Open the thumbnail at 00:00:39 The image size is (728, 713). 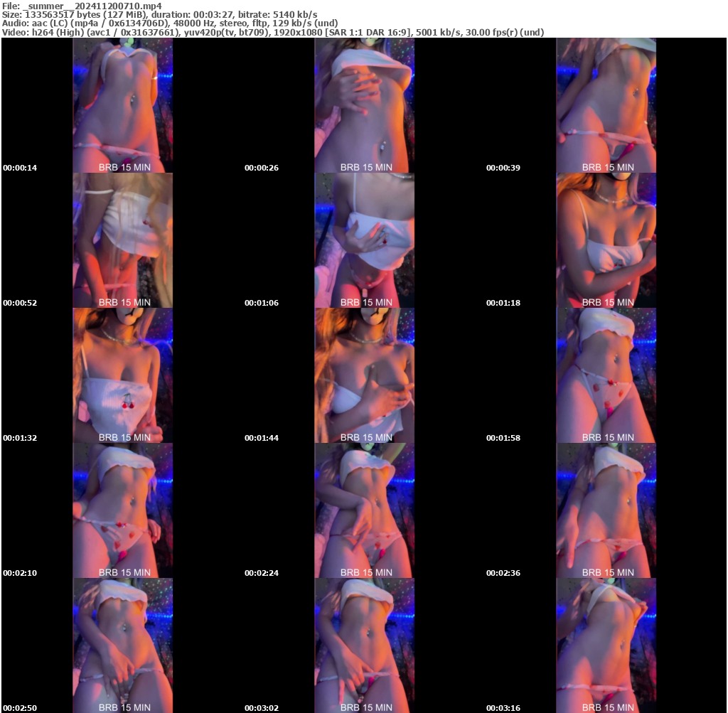[606, 105]
